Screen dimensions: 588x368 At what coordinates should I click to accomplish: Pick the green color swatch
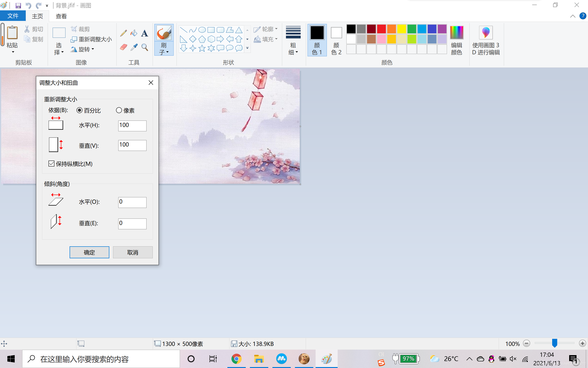coord(412,29)
